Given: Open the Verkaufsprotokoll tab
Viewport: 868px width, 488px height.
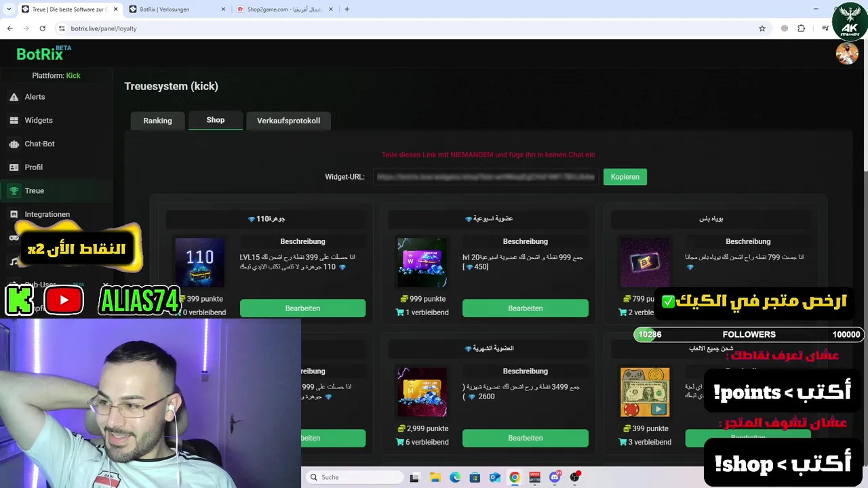Looking at the screenshot, I should pos(288,121).
